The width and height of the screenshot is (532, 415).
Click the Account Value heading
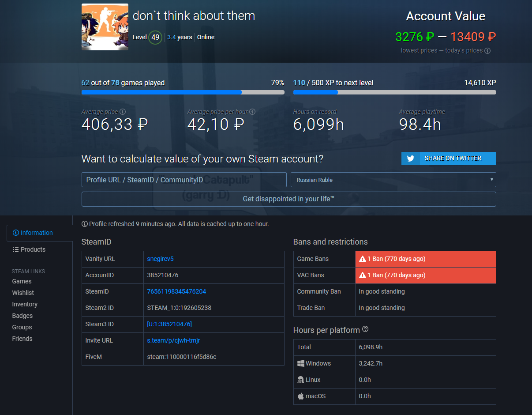[x=446, y=16]
